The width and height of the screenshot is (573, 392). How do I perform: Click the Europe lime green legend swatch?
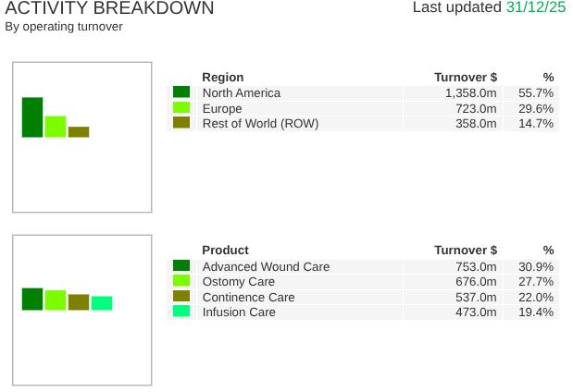pos(181,107)
